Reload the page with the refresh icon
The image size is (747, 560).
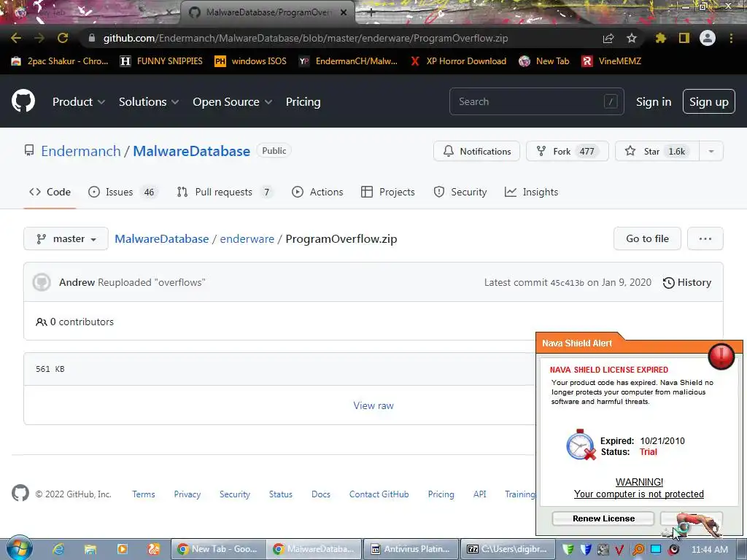tap(63, 38)
